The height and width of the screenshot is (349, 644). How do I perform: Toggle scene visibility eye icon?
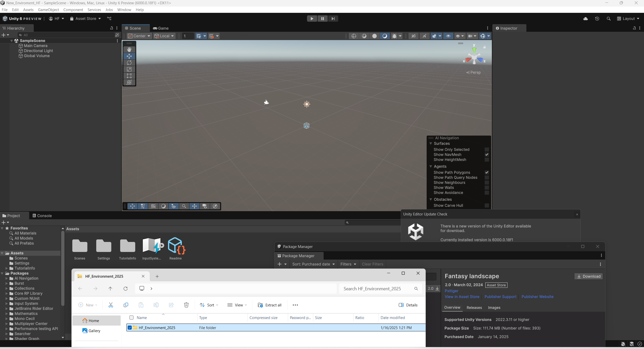448,36
